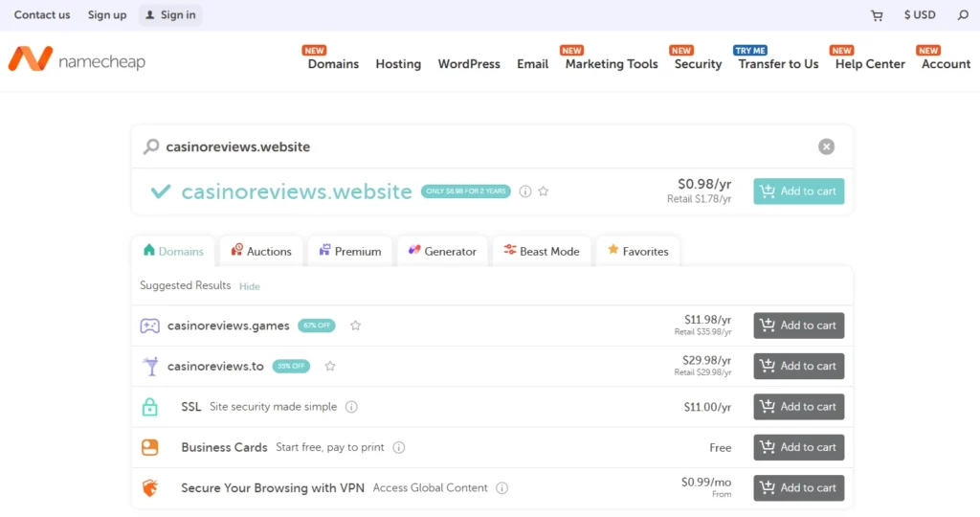Favorite casinoreviews.website with star icon
This screenshot has height=517, width=980.
(x=544, y=191)
